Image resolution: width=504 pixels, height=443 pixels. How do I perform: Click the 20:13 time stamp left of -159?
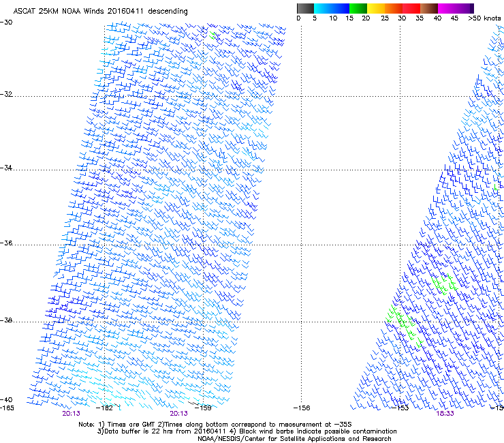point(178,414)
